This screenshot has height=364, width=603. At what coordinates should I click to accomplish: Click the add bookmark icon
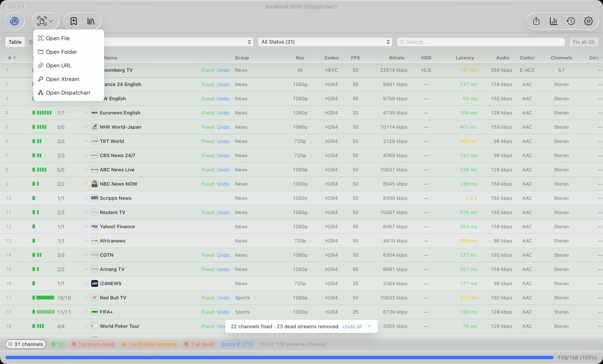point(74,21)
